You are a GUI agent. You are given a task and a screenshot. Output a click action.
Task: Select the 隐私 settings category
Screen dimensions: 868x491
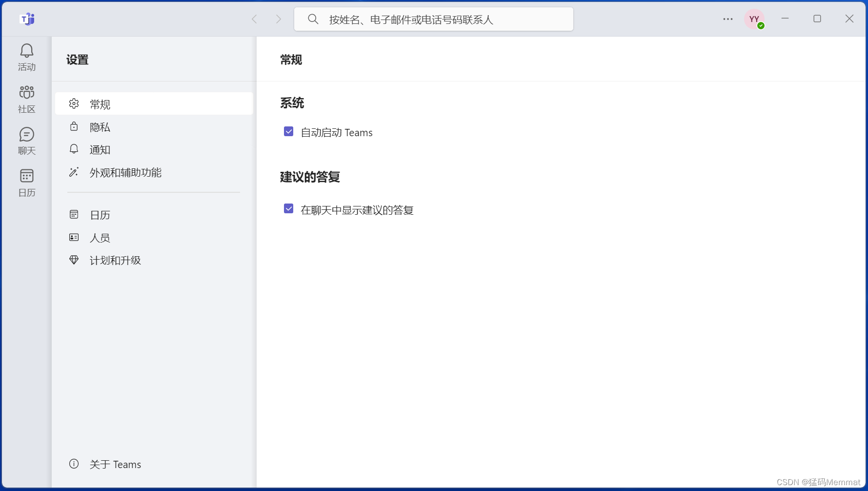[x=154, y=126]
